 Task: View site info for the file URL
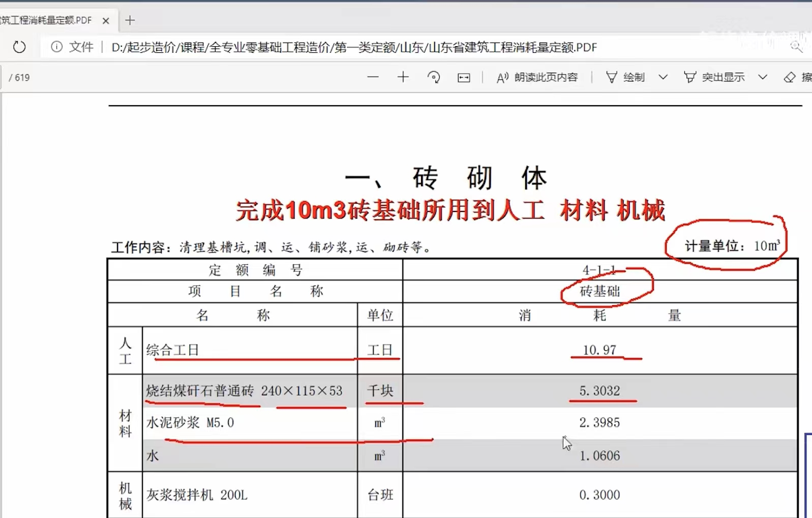point(56,47)
